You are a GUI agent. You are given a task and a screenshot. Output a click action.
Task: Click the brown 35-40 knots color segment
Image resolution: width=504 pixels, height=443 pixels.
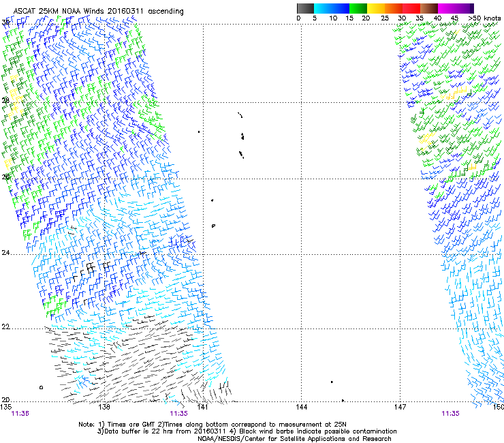[x=429, y=8]
